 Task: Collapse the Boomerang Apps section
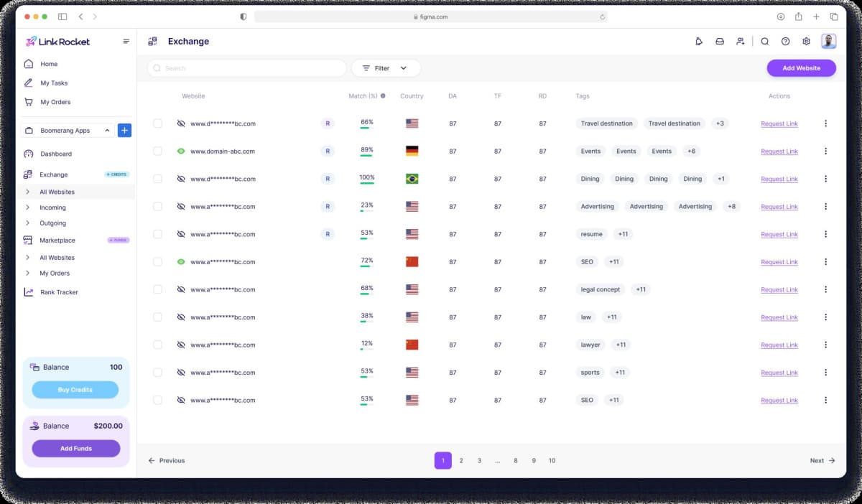tap(108, 131)
